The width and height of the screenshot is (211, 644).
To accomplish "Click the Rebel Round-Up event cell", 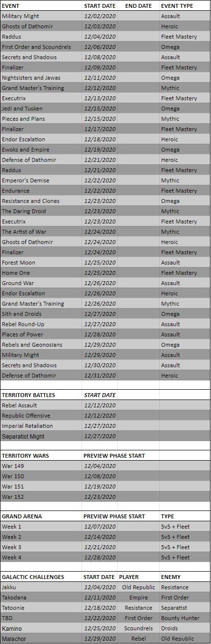I will pos(41,324).
